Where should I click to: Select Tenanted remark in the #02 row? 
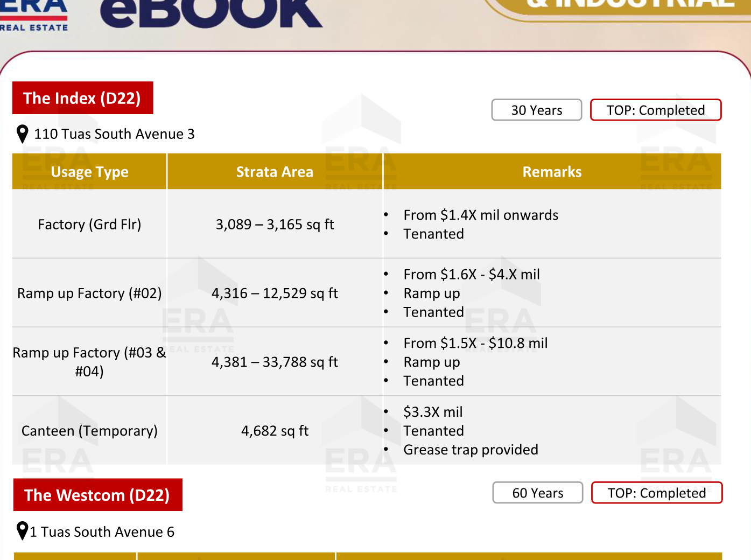(x=433, y=312)
